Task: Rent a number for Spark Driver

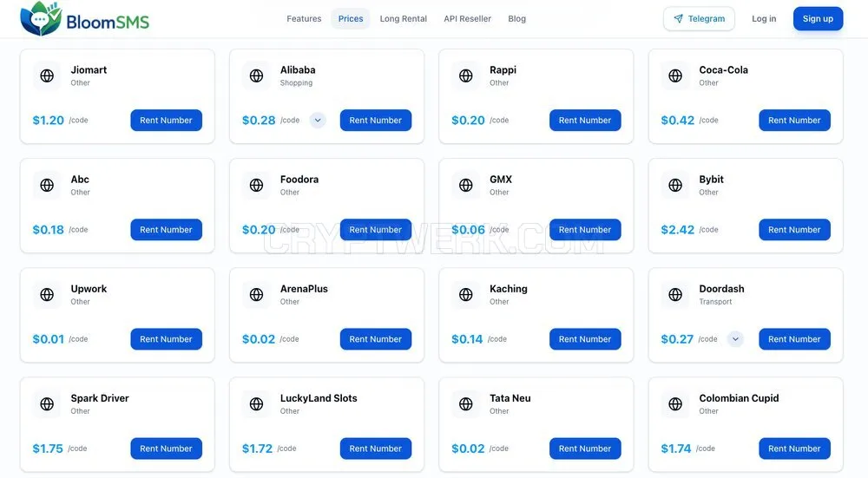Action: point(166,449)
